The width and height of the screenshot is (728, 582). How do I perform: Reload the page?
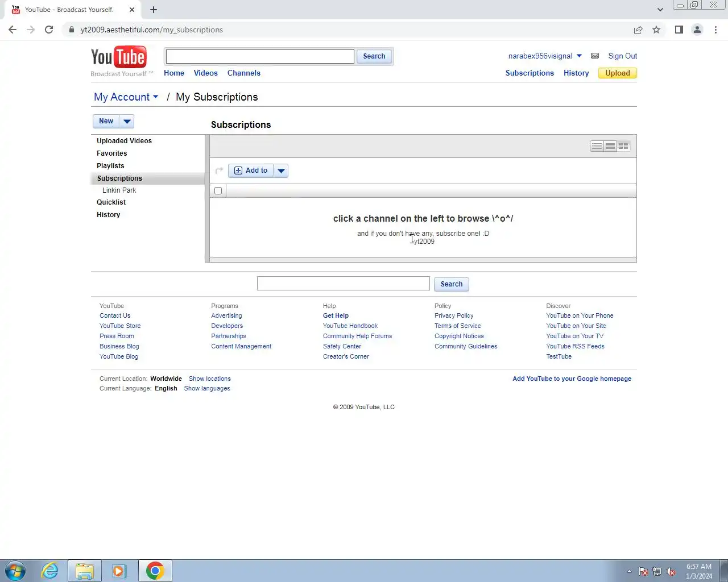[49, 30]
